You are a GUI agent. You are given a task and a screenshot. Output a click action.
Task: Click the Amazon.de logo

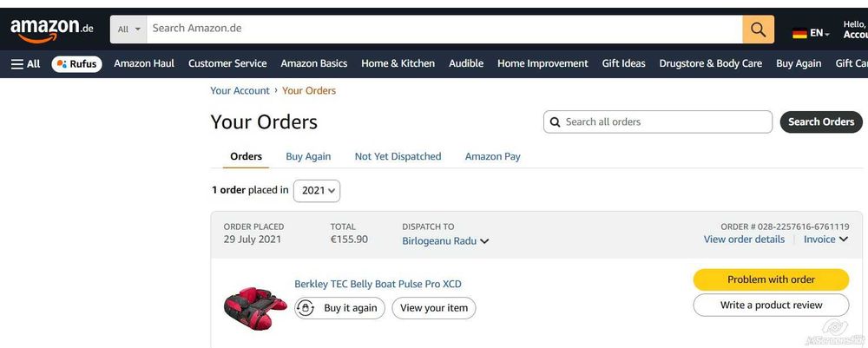click(x=51, y=30)
